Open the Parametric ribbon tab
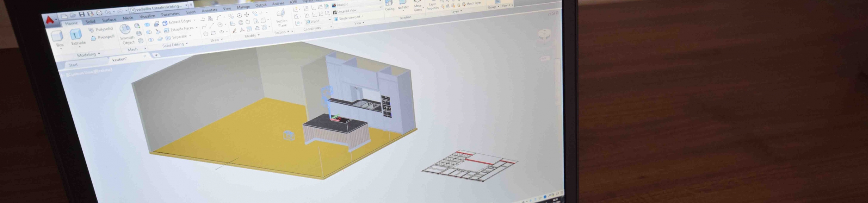Screen dimensions: 868x203 tap(170, 14)
